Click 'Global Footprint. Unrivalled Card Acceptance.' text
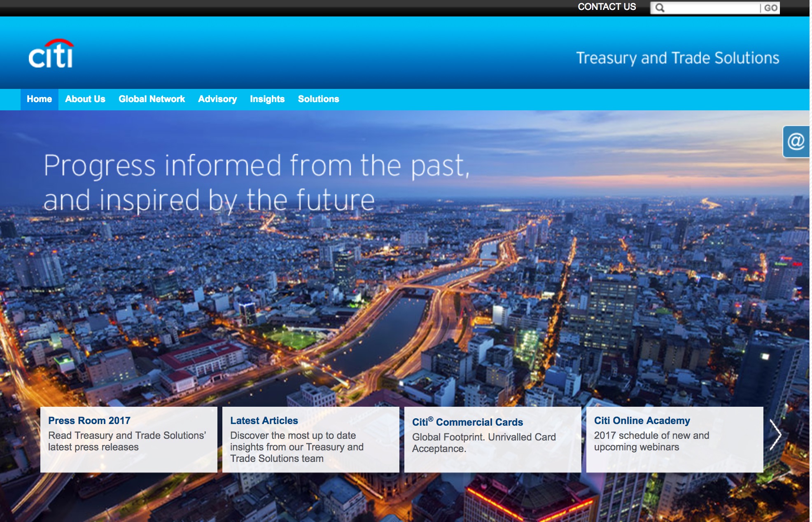 [484, 443]
